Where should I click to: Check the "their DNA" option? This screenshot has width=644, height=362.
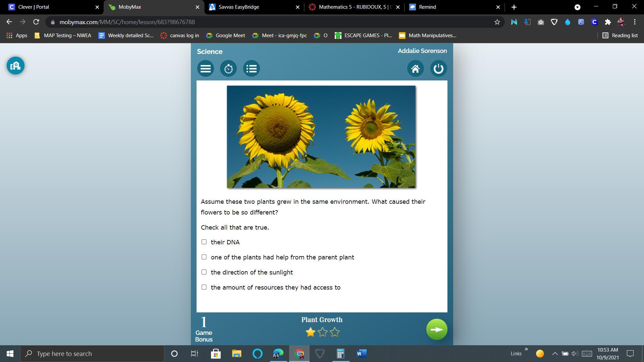pyautogui.click(x=204, y=242)
